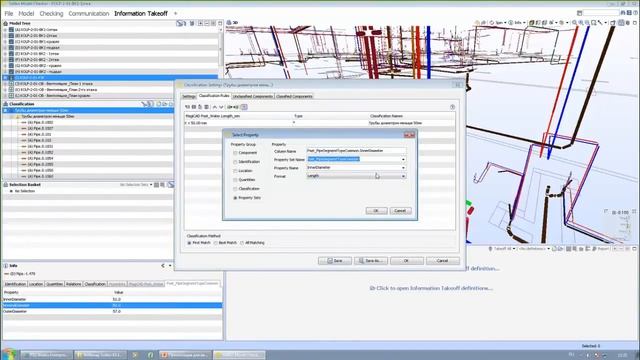Add a new layout with the plus icon
The width and height of the screenshot is (640, 360).
(176, 13)
